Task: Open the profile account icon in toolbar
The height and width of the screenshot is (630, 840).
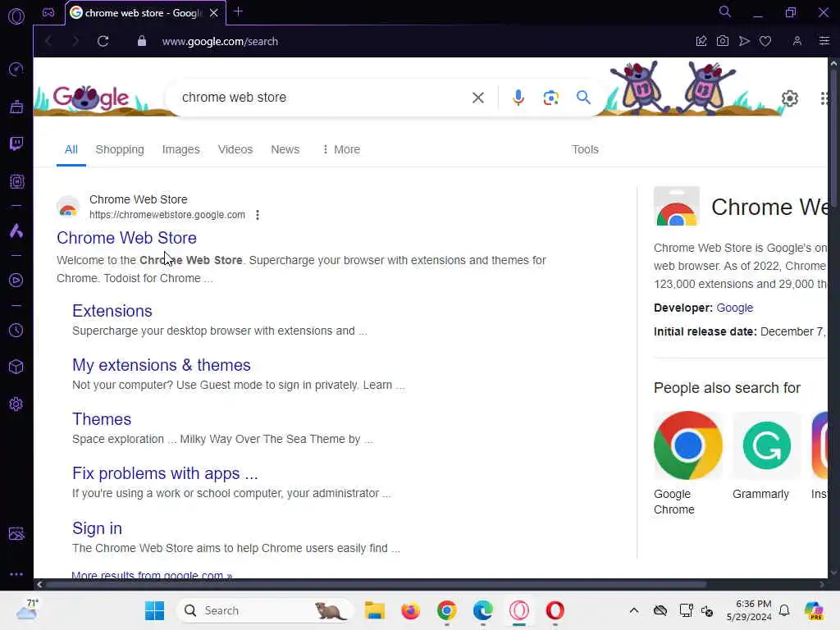Action: click(x=797, y=41)
